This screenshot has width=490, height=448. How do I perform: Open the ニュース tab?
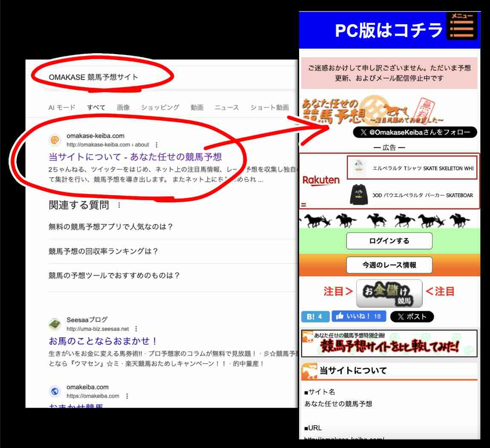226,107
